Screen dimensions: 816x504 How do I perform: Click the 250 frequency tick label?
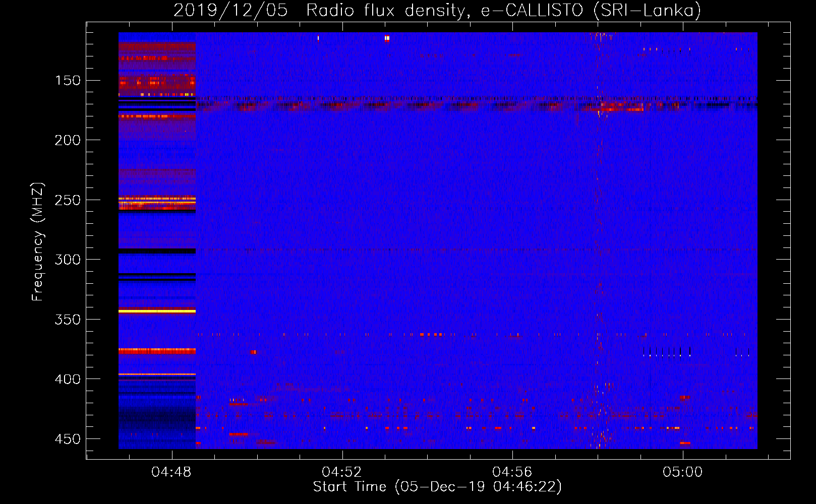(x=68, y=200)
